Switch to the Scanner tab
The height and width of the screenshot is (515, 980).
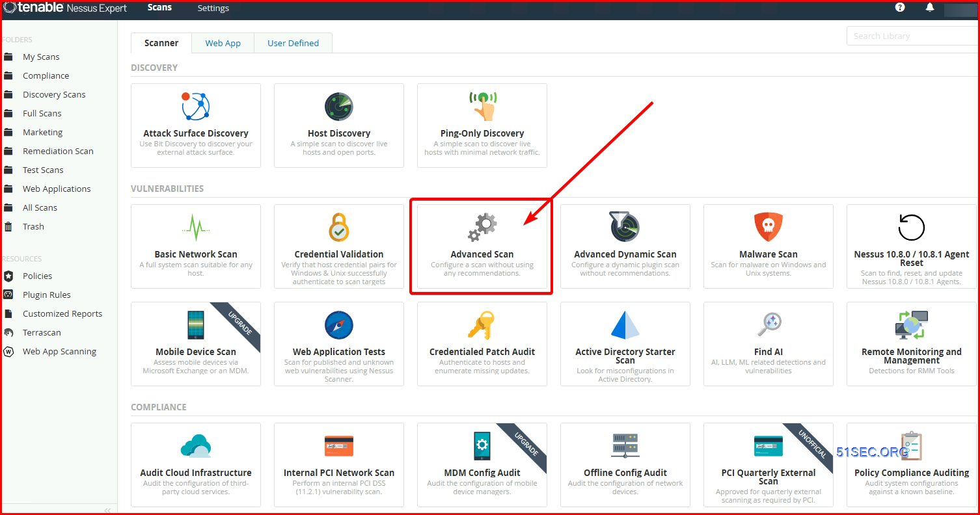[161, 43]
